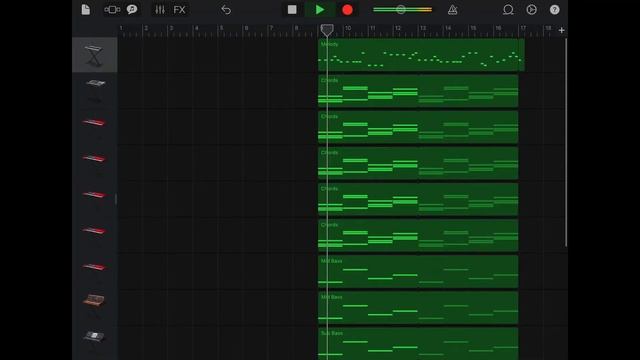Screen dimensions: 640x360
Task: Select the Melody track keyboard-stand icon
Action: 95,55
